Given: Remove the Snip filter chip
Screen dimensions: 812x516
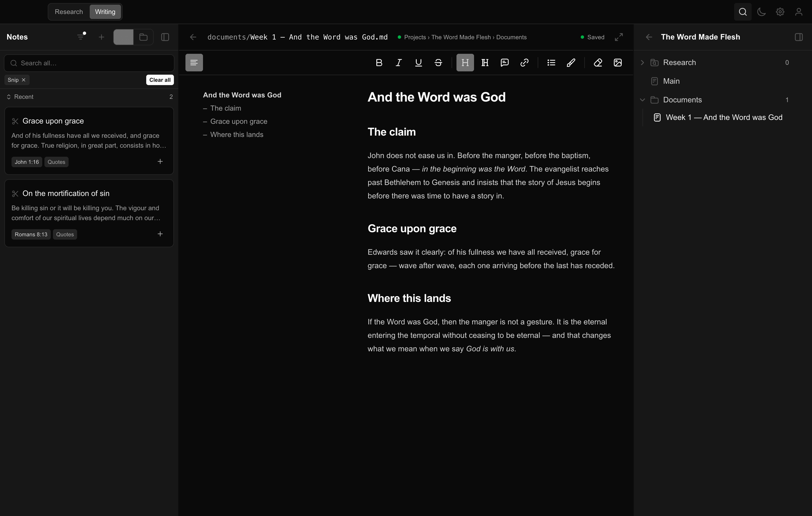Looking at the screenshot, I should click(24, 80).
